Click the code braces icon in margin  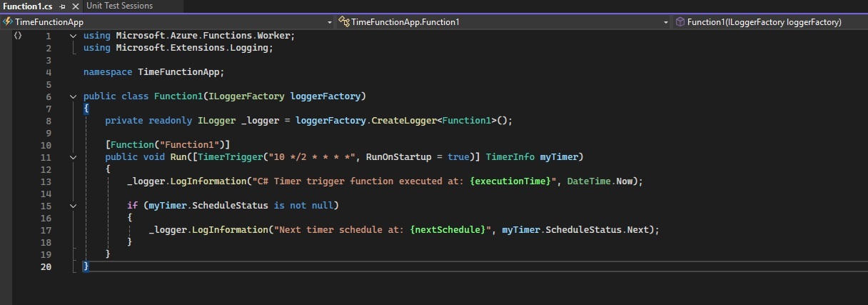pos(18,35)
